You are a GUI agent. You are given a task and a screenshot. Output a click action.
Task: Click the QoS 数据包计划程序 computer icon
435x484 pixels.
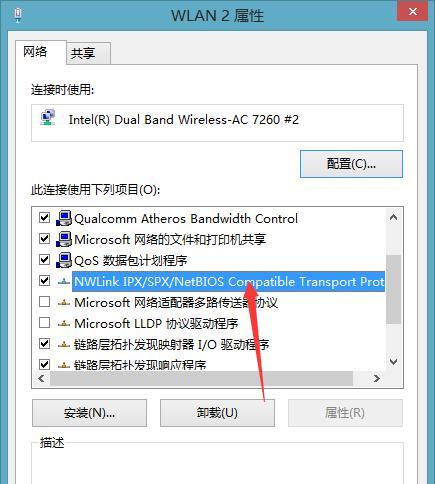tap(63, 260)
